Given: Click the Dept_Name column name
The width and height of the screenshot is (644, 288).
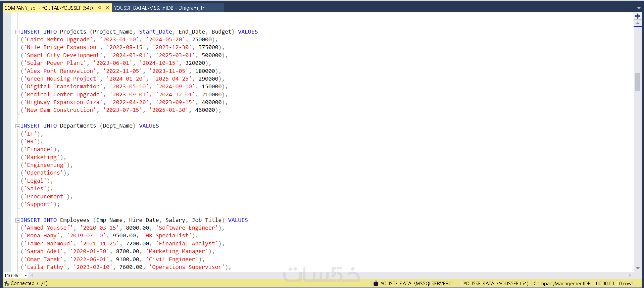Looking at the screenshot, I should pos(117,126).
